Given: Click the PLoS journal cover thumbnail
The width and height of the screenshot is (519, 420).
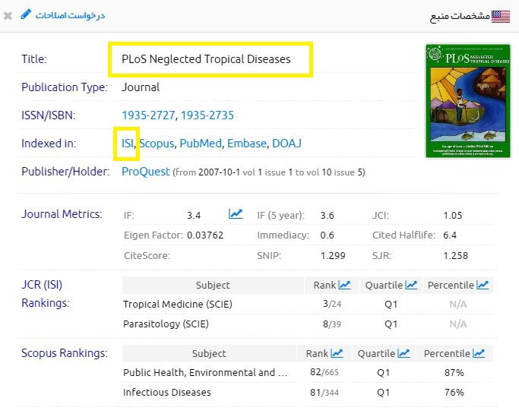Looking at the screenshot, I should (x=457, y=99).
